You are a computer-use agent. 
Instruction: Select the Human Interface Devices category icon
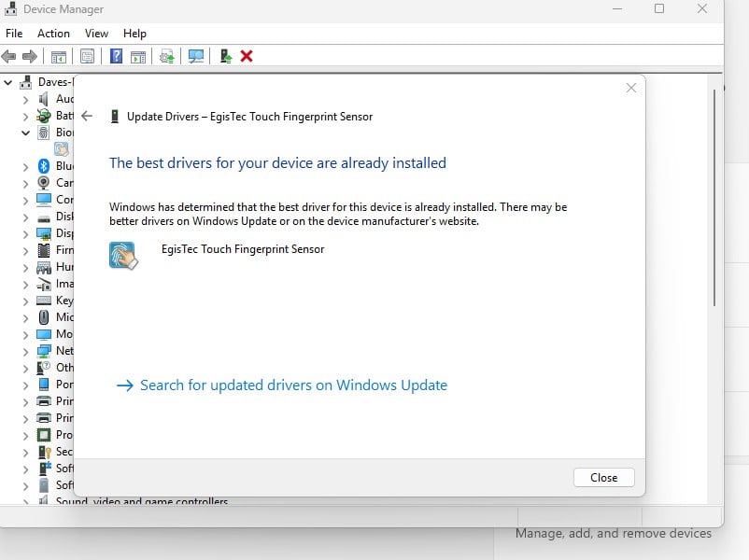44,267
